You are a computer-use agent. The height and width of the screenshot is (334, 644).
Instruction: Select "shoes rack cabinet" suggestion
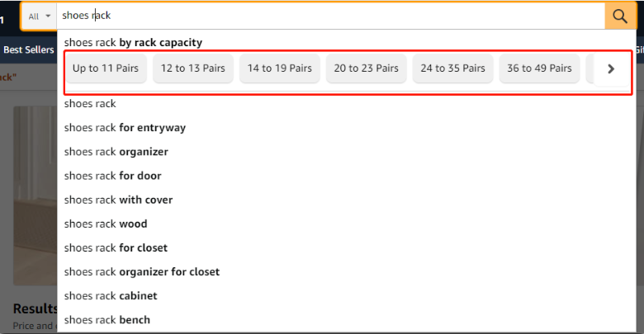pos(110,295)
